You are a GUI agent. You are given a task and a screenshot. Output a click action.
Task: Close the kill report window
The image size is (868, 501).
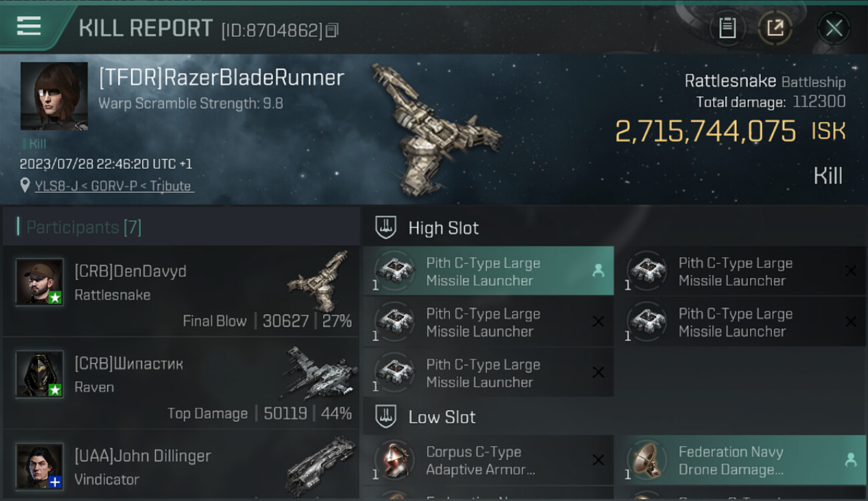coord(833,28)
